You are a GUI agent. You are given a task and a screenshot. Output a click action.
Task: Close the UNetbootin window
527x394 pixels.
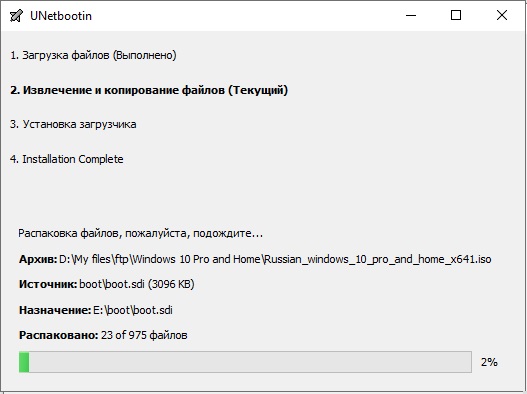(x=502, y=15)
